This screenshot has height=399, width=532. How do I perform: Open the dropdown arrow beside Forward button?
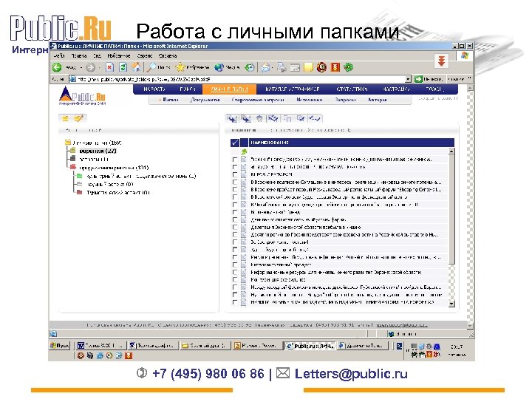(x=99, y=68)
